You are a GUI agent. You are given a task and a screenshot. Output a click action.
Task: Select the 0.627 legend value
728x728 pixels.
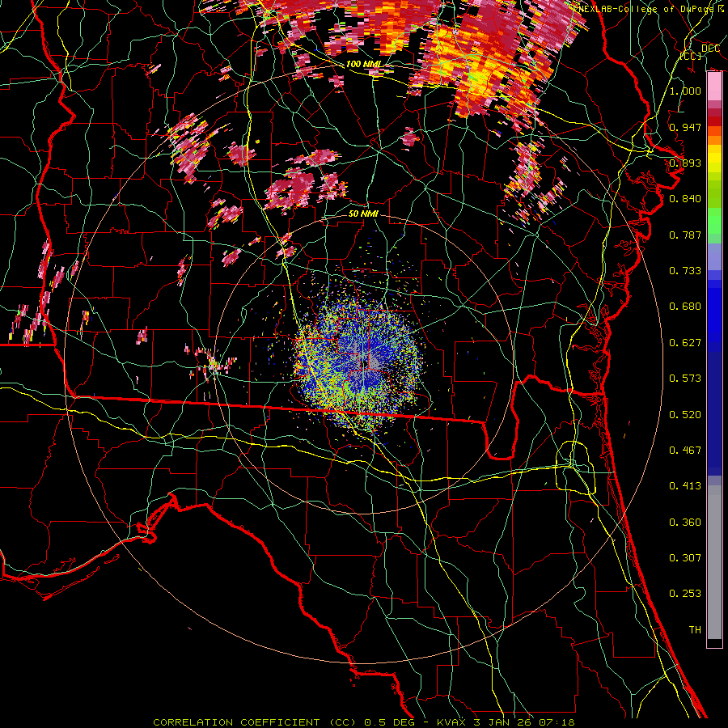coord(685,342)
